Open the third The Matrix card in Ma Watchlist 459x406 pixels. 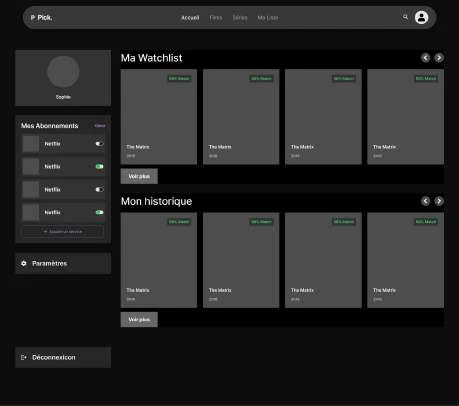(x=323, y=117)
